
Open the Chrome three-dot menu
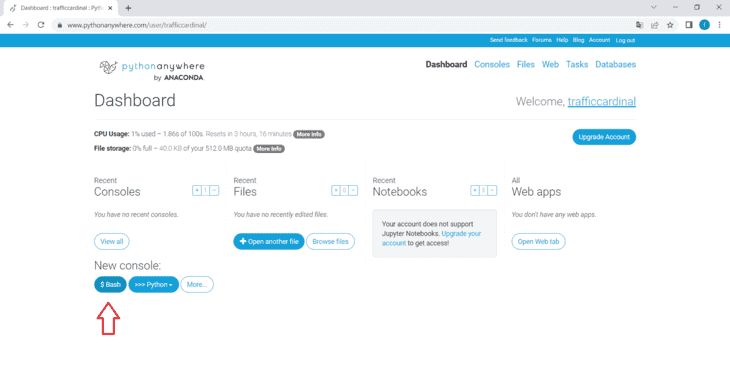coord(719,25)
